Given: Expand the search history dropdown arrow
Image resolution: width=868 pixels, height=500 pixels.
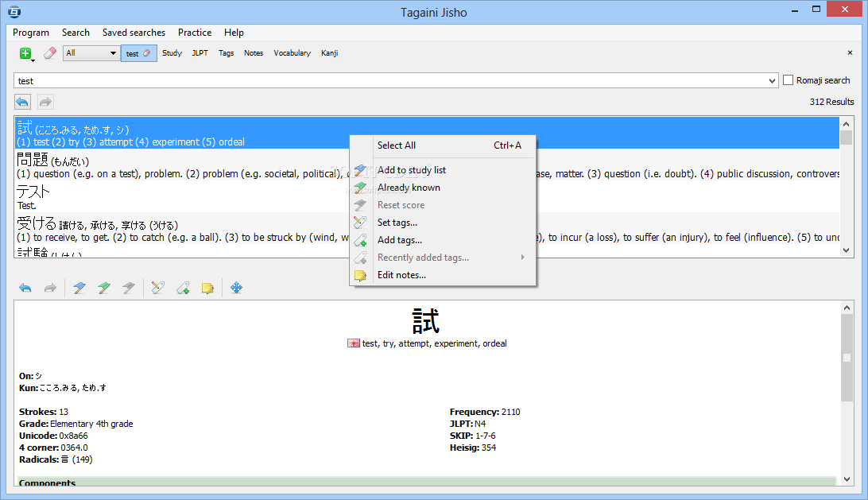Looking at the screenshot, I should pyautogui.click(x=773, y=81).
